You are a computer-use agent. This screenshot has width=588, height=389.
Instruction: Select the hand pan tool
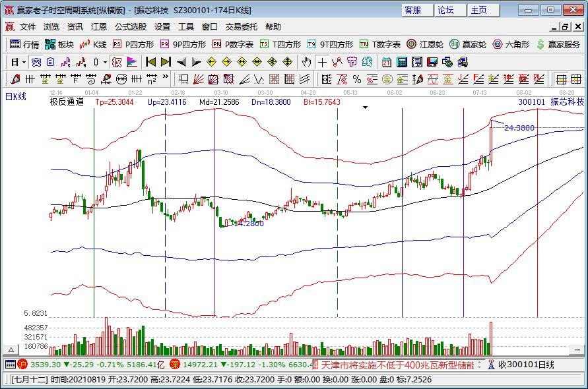tap(306, 62)
